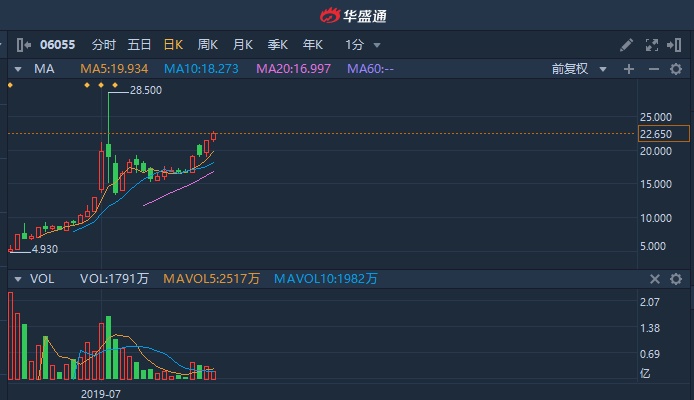Click the Huasheng Tong logo

click(x=353, y=16)
